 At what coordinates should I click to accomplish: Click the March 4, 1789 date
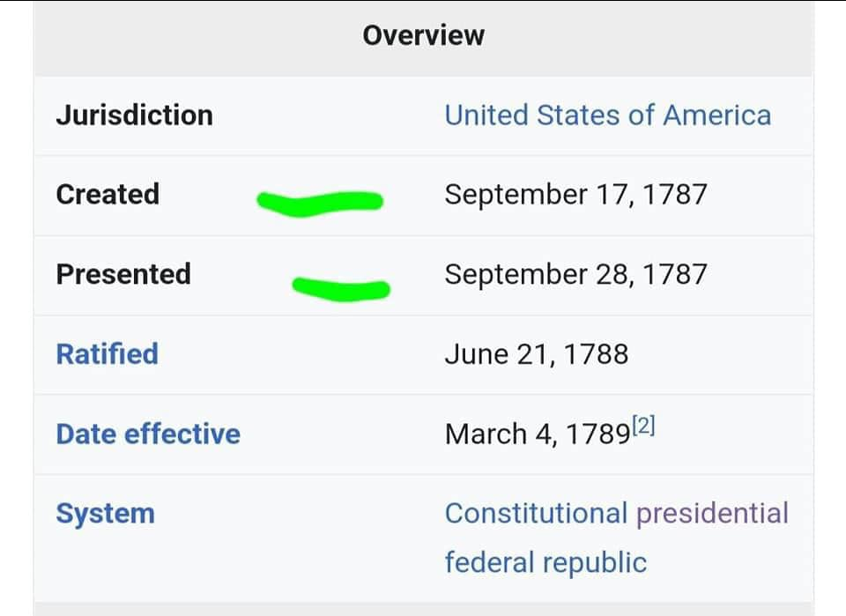(x=537, y=434)
